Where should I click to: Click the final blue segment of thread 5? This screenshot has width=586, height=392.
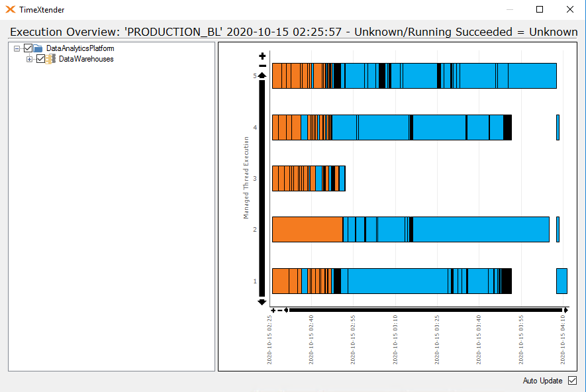point(532,76)
